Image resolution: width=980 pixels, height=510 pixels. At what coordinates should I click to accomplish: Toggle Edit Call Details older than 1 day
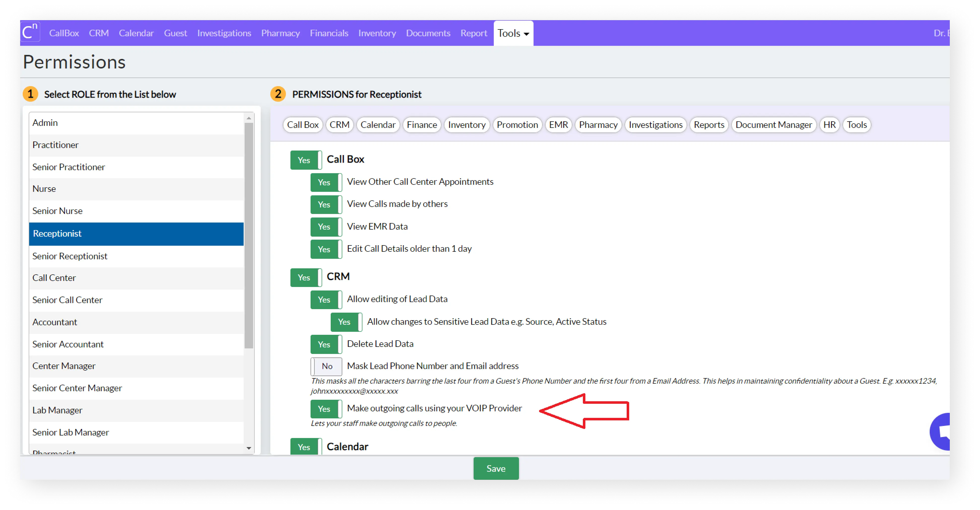coord(326,249)
